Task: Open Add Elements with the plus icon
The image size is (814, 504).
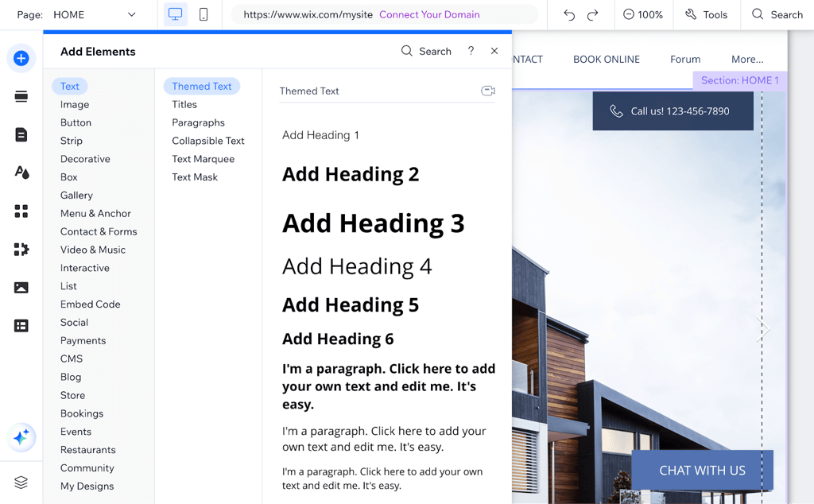Action: click(x=21, y=58)
